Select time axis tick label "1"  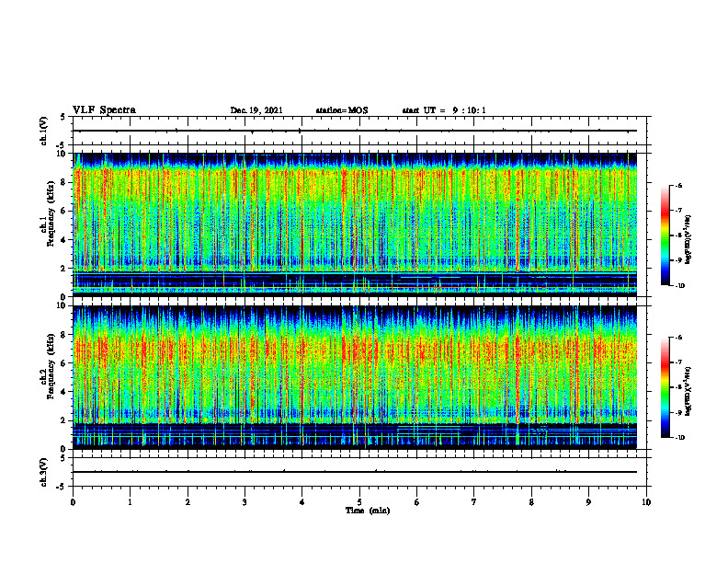coord(130,502)
